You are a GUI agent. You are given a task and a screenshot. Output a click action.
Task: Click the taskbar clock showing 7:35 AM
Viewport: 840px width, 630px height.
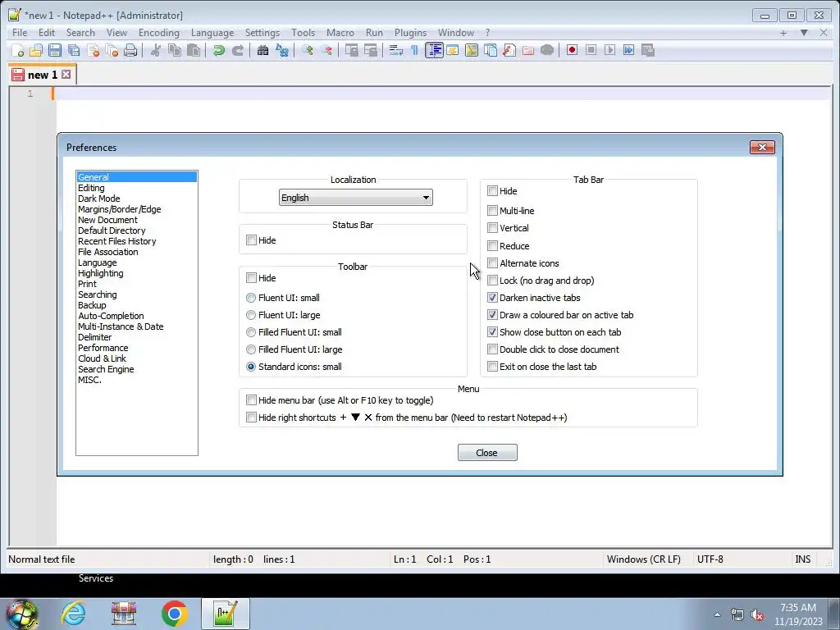797,614
